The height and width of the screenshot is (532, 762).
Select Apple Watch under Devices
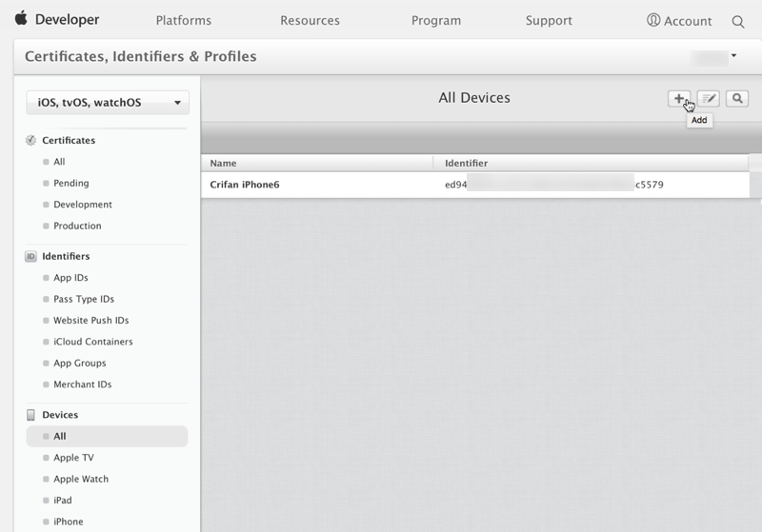pos(81,479)
